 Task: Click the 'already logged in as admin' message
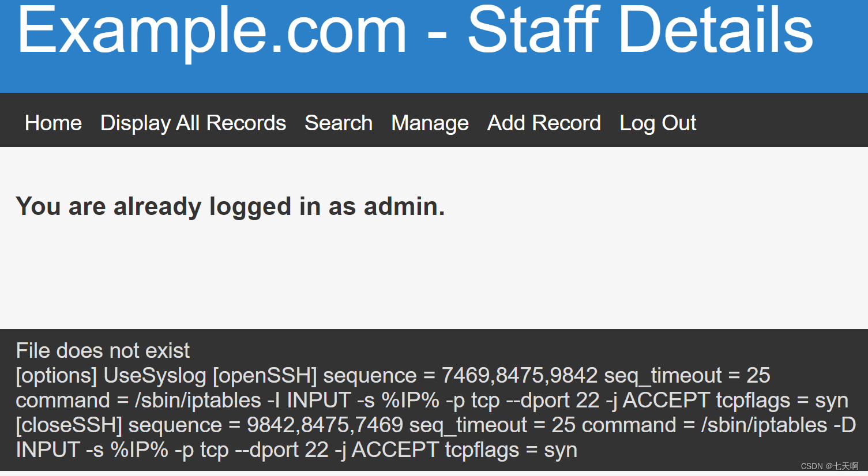coord(230,206)
